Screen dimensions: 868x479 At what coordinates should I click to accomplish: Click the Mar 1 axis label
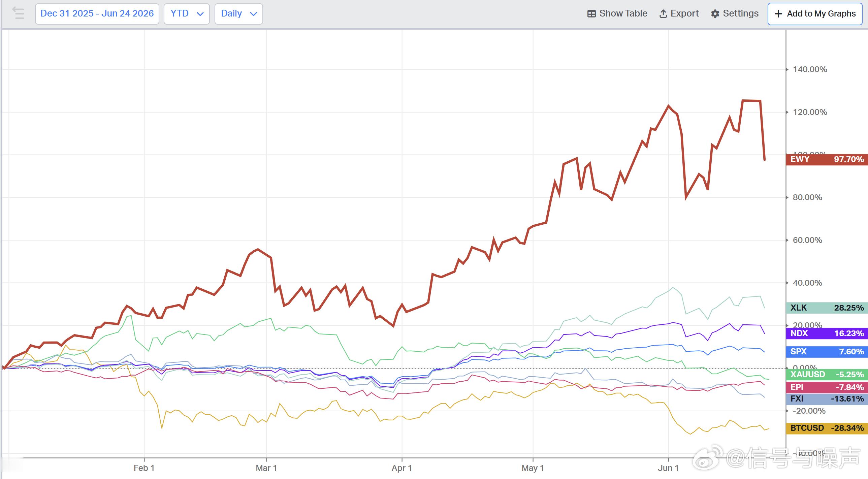(x=266, y=468)
